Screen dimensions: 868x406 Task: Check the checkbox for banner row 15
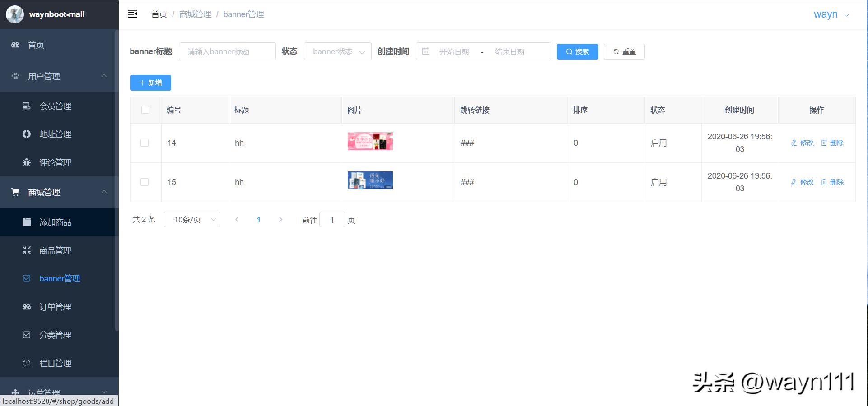[145, 182]
